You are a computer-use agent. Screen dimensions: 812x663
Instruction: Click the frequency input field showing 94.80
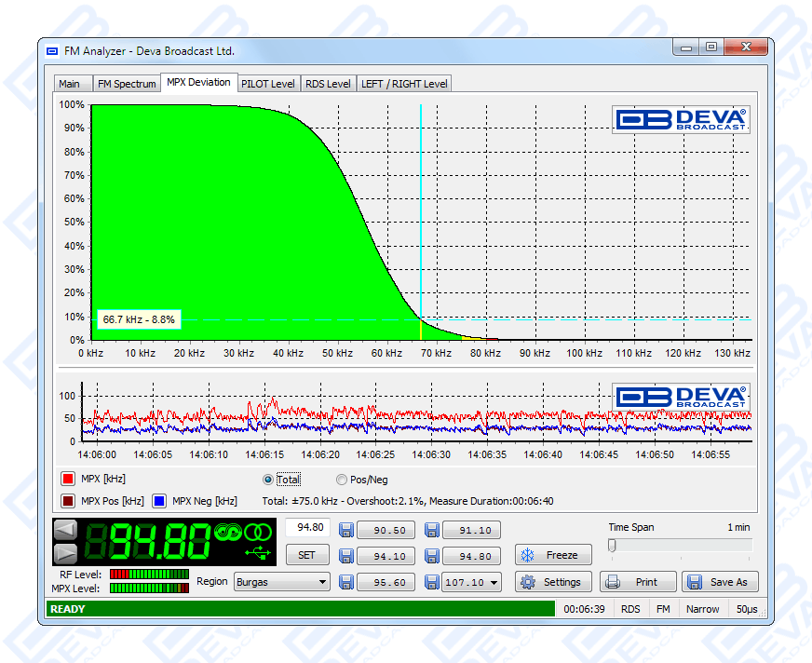307,527
